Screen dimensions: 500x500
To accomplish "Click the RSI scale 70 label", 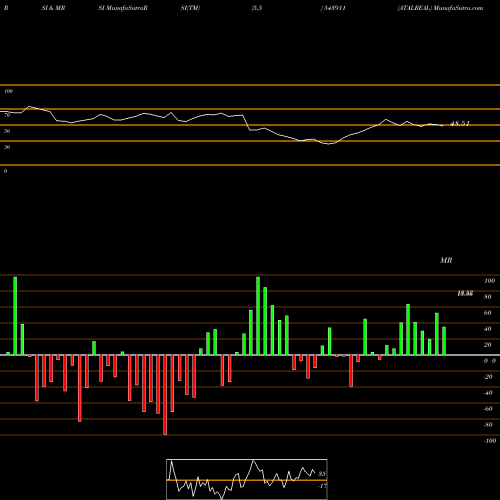I will (x=7, y=115).
